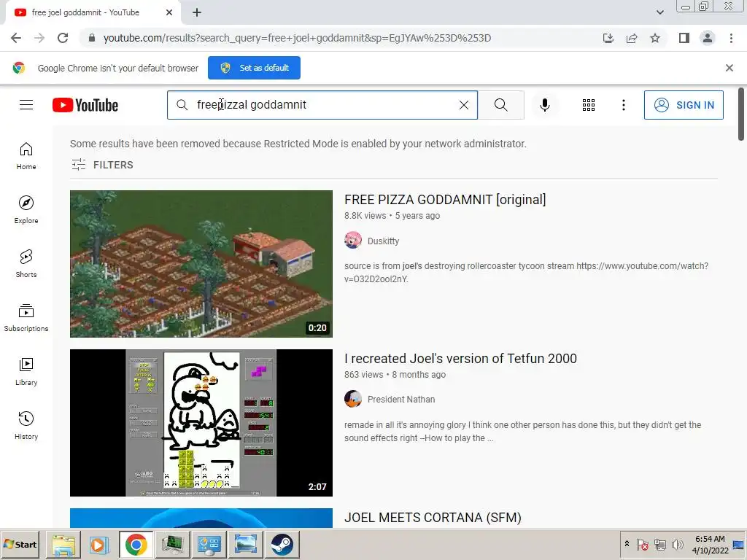Open YouTube settings three-dot menu

pyautogui.click(x=623, y=105)
